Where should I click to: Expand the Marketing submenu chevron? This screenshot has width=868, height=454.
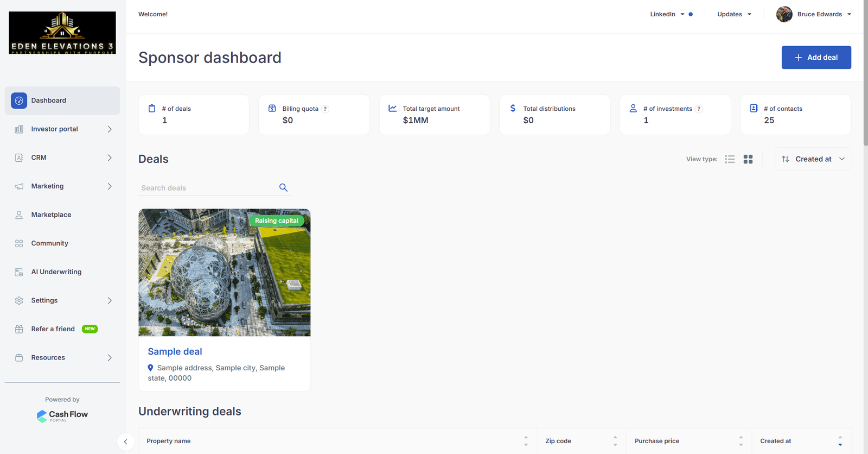click(110, 186)
